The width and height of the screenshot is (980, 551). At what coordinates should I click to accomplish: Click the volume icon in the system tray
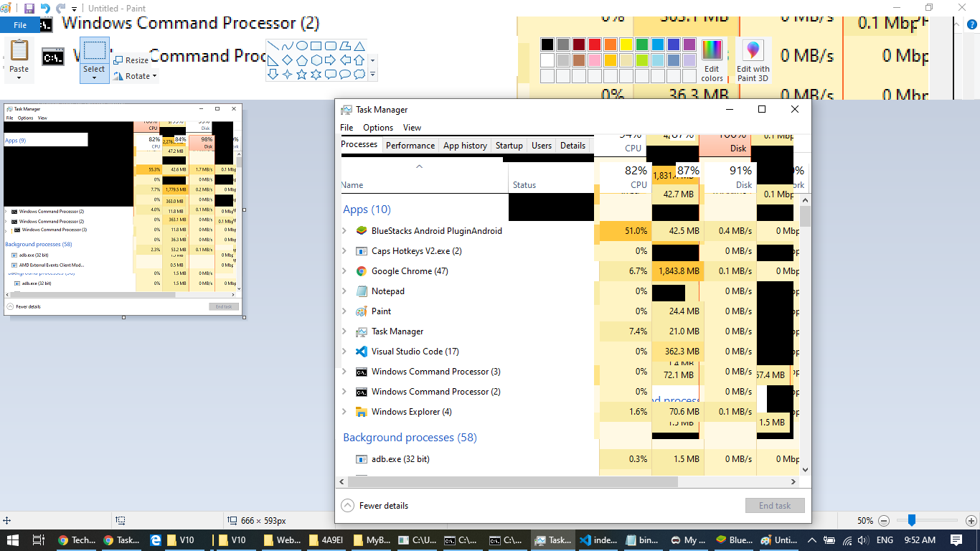(x=864, y=540)
